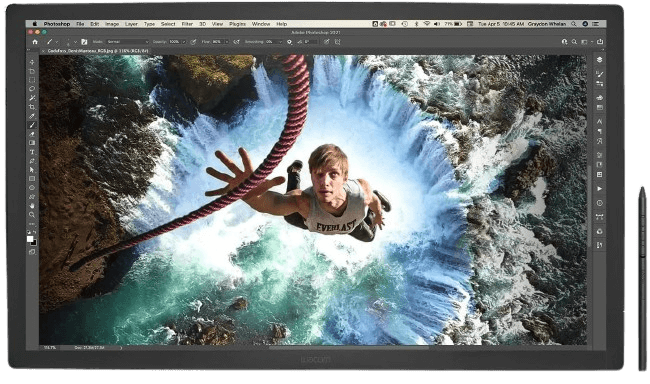Screen dimensions: 650x384
Task: Open the Help menu
Action: pos(281,24)
